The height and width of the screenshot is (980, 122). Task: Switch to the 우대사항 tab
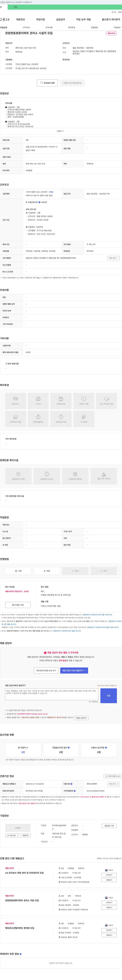(49, 27)
